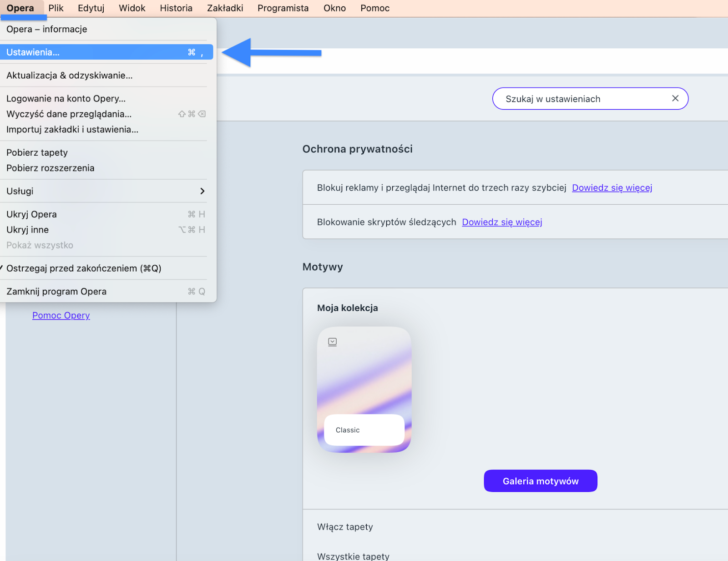Click the download icon on Classic theme card
The height and width of the screenshot is (561, 728).
click(x=333, y=342)
